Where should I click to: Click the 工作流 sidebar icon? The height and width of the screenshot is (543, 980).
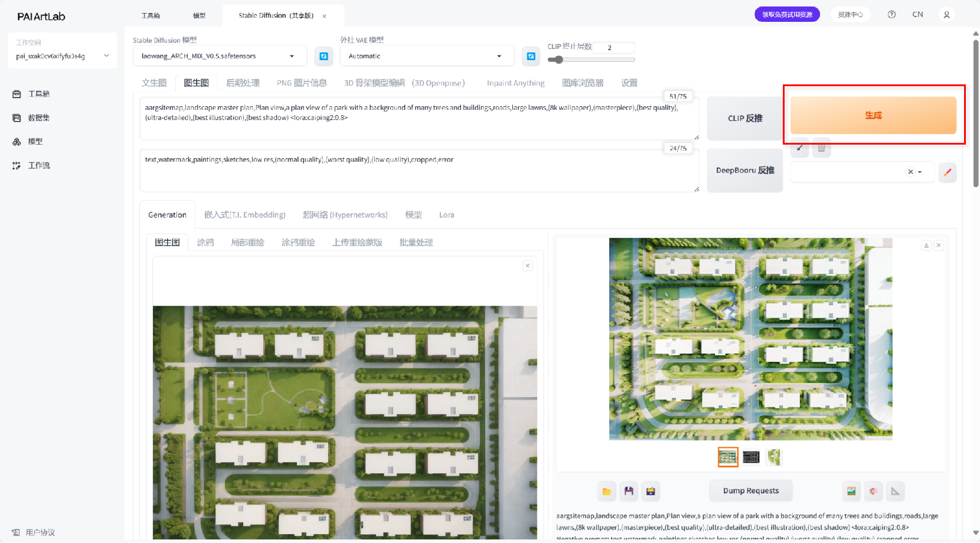(x=17, y=166)
